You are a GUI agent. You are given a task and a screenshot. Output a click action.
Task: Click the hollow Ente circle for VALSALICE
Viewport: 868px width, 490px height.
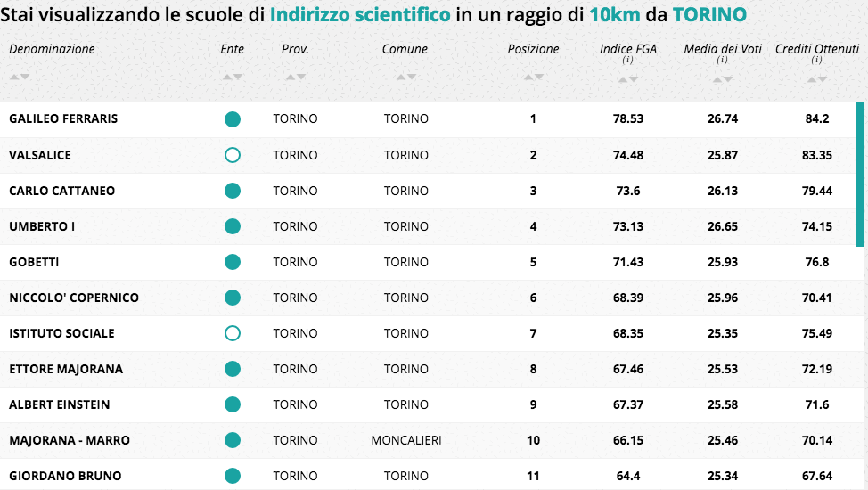tap(233, 155)
